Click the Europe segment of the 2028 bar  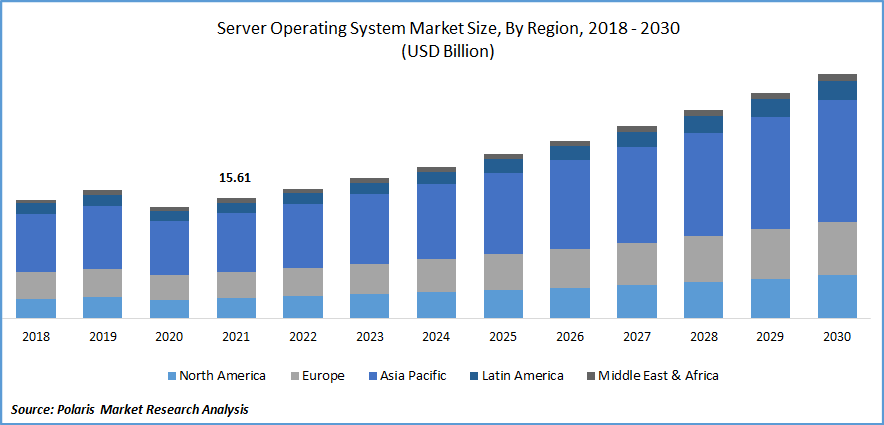point(704,259)
